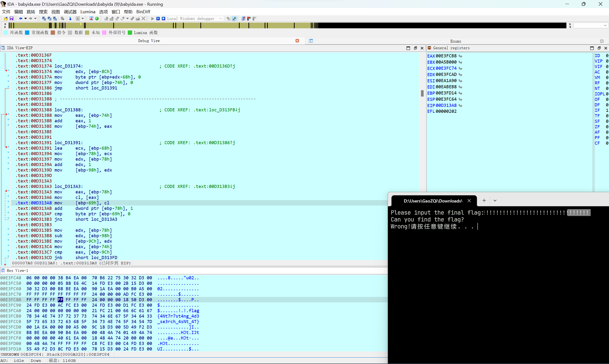
Task: Click the boxed letter A toolbar icon
Action: 78,19
